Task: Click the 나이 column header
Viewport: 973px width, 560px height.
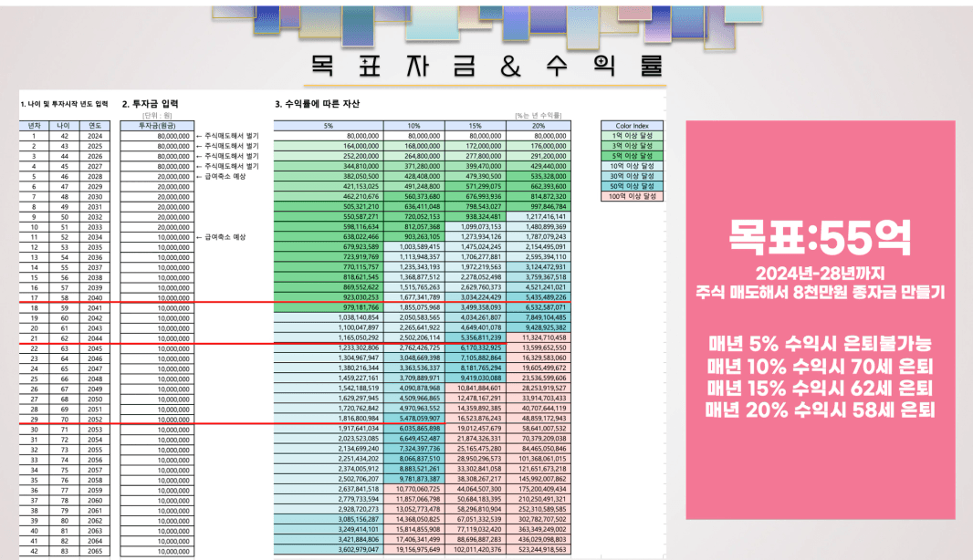Action: (x=63, y=125)
